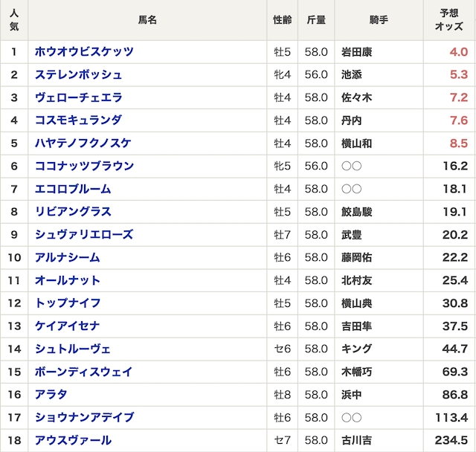476x452 pixels.
Task: Open ボーンディスウェイ horse page
Action: pos(84,372)
